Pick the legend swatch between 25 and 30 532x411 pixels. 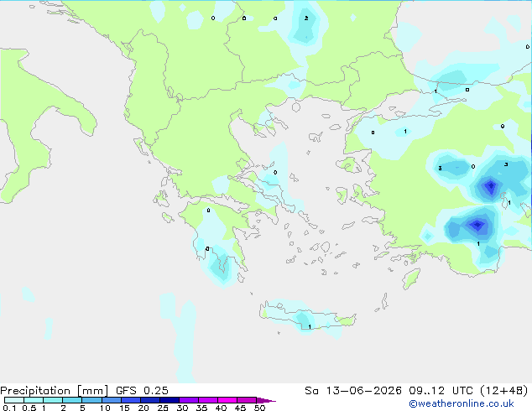point(169,400)
